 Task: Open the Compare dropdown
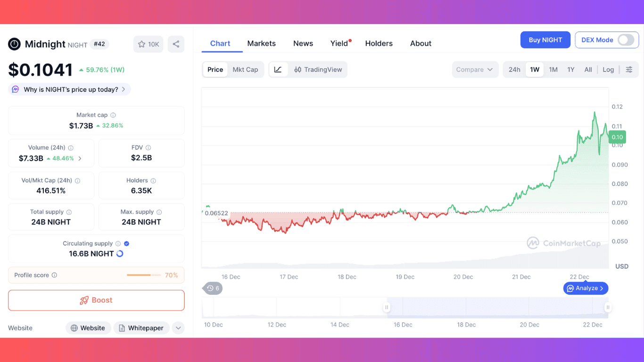[474, 69]
